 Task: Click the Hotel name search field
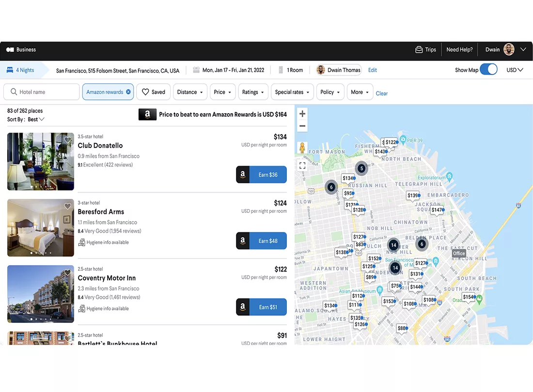point(42,92)
